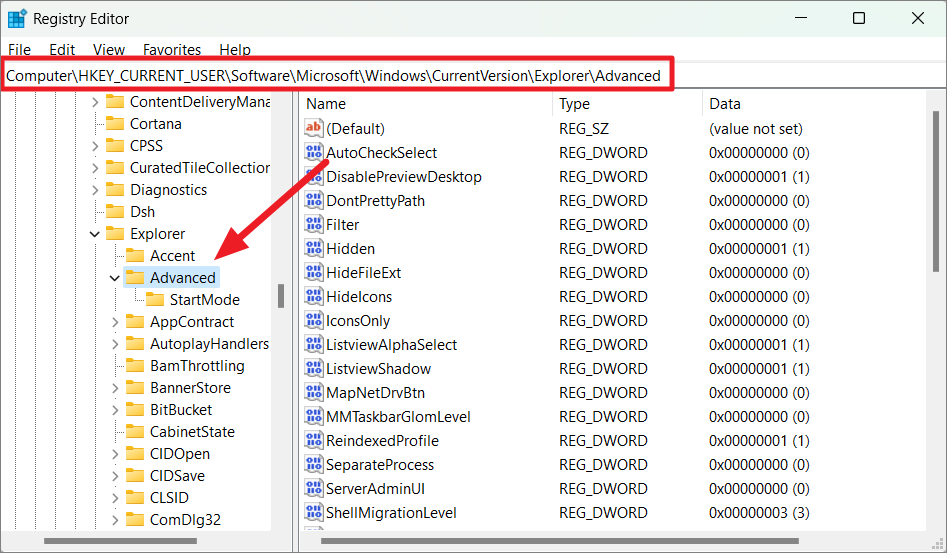Image resolution: width=947 pixels, height=553 pixels.
Task: Click the CabinetState folder icon
Action: click(135, 432)
